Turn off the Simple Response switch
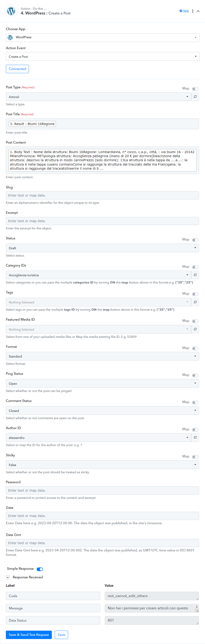 (40, 569)
